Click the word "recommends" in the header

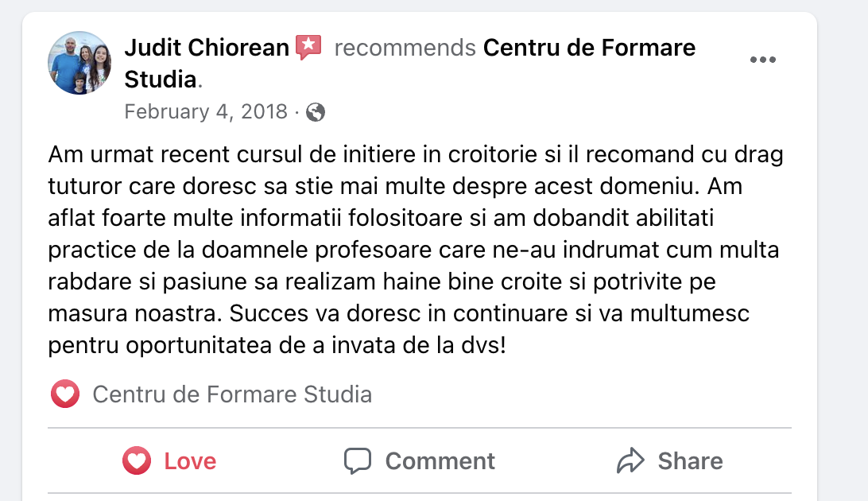(x=405, y=48)
